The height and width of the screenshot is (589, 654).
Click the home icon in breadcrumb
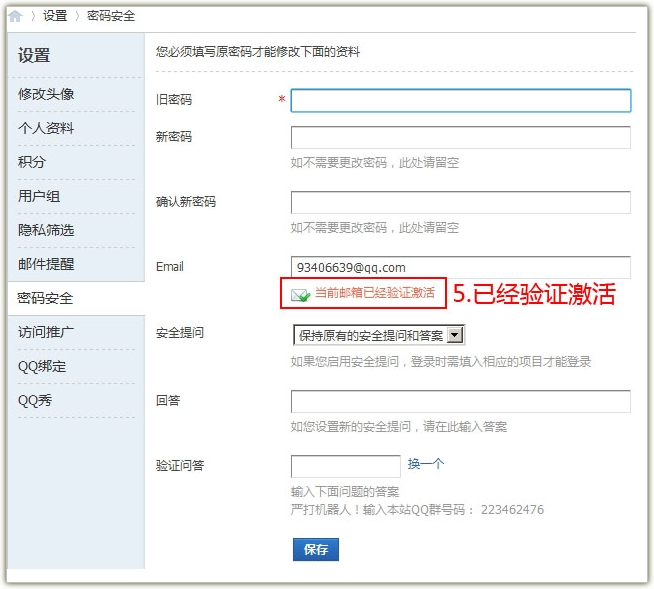point(15,16)
